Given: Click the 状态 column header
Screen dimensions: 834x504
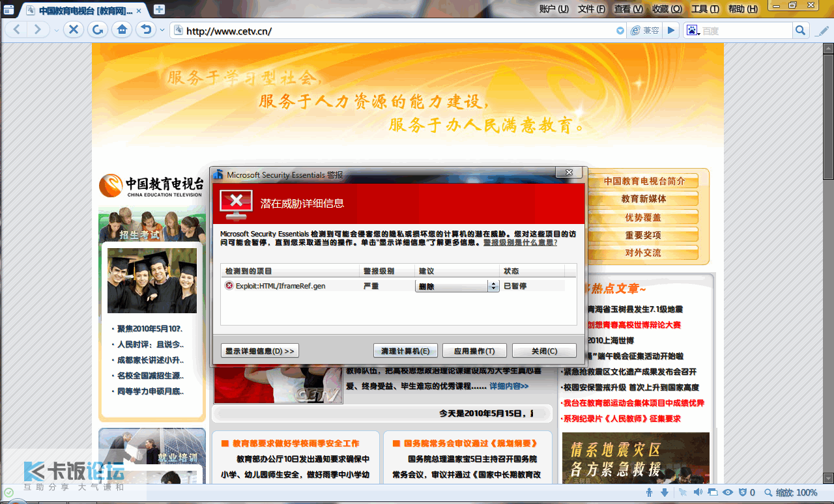Looking at the screenshot, I should (532, 271).
